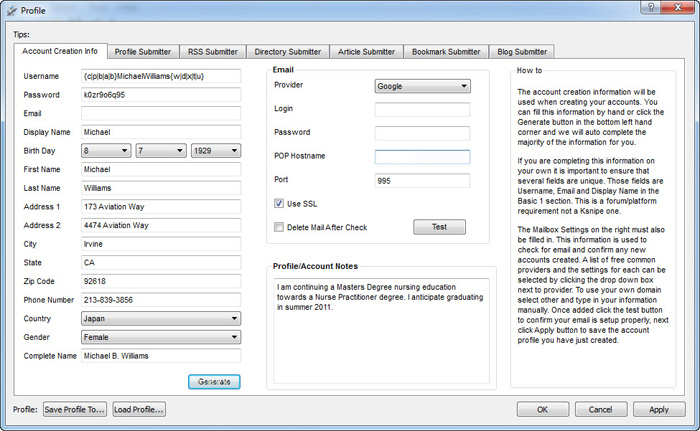Click the Apply button
Image resolution: width=700 pixels, height=431 pixels.
pyautogui.click(x=659, y=409)
